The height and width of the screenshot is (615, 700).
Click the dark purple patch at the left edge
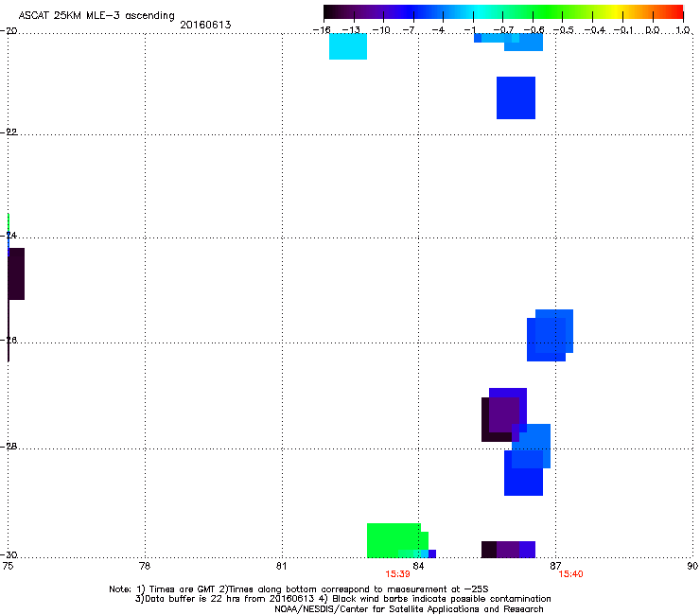click(x=16, y=273)
